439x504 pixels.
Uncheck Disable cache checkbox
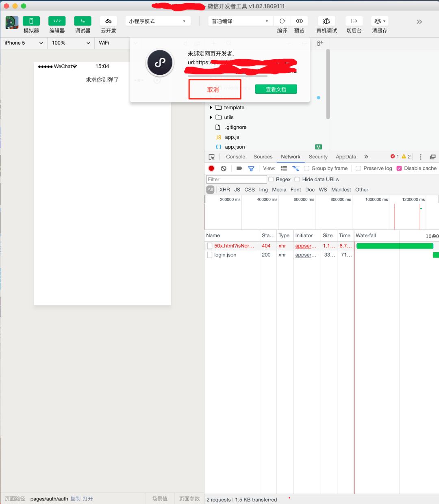pyautogui.click(x=399, y=168)
